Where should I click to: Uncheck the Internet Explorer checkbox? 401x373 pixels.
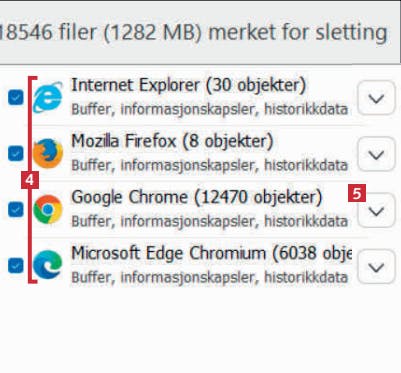click(x=16, y=97)
